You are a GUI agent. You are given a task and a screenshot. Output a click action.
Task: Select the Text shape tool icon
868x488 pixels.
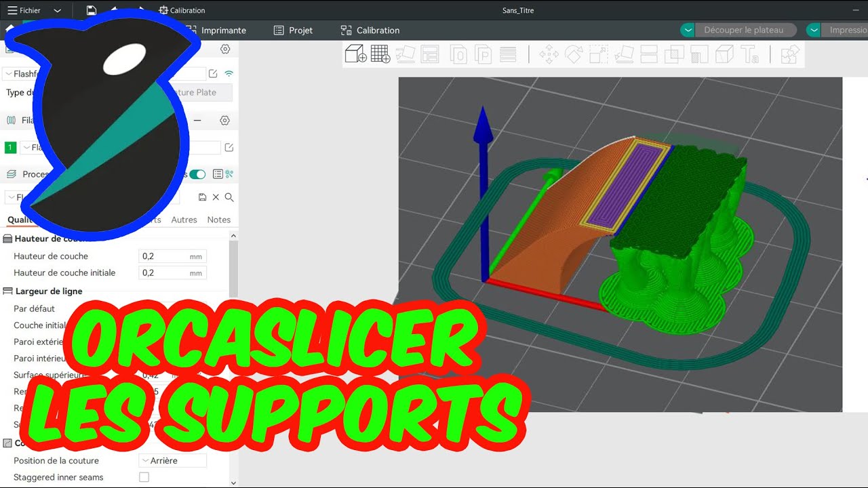point(749,54)
